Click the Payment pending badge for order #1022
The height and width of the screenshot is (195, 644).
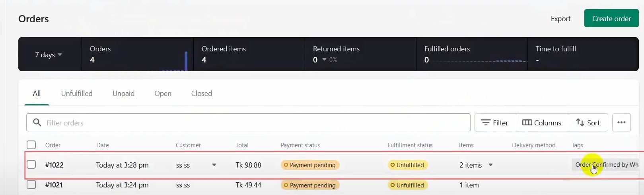click(x=310, y=165)
